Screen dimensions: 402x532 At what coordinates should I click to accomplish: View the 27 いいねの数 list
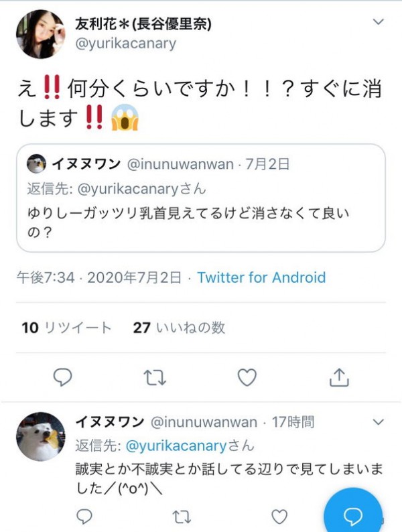click(179, 328)
